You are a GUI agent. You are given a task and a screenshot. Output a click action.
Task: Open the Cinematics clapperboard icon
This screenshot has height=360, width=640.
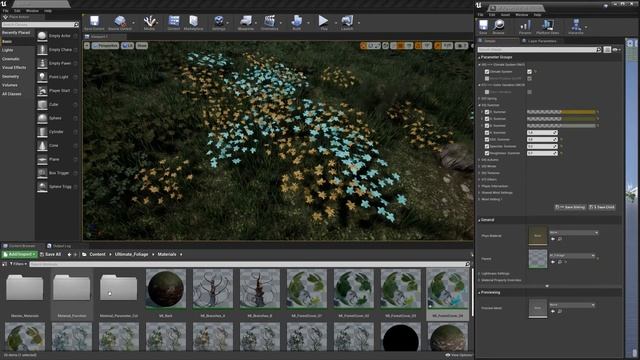coord(269,21)
